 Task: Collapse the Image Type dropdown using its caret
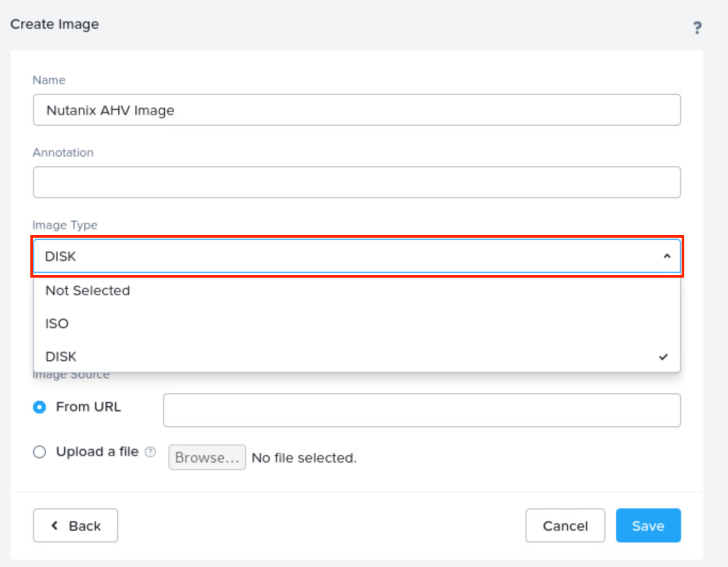667,256
